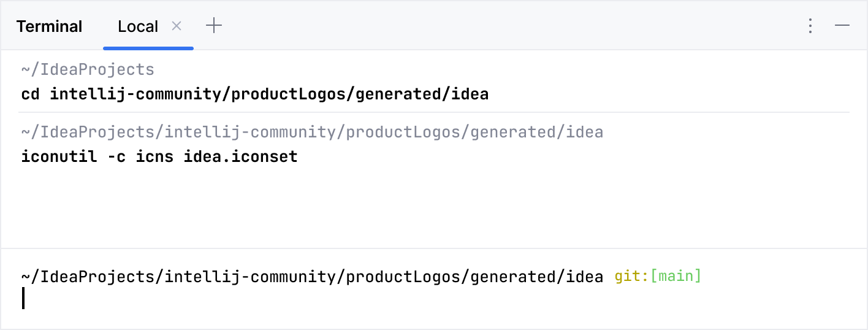This screenshot has height=330, width=868.
Task: Hide the Terminal tool window
Action: pos(842,26)
